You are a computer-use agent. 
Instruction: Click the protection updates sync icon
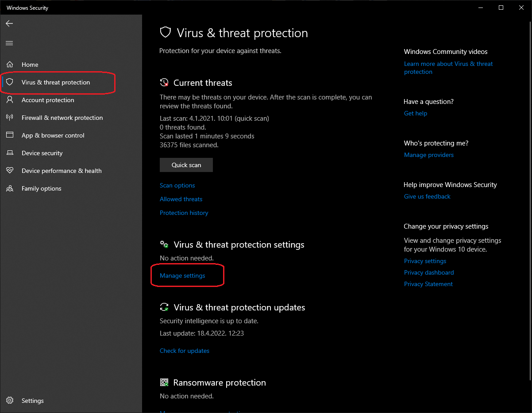click(164, 307)
